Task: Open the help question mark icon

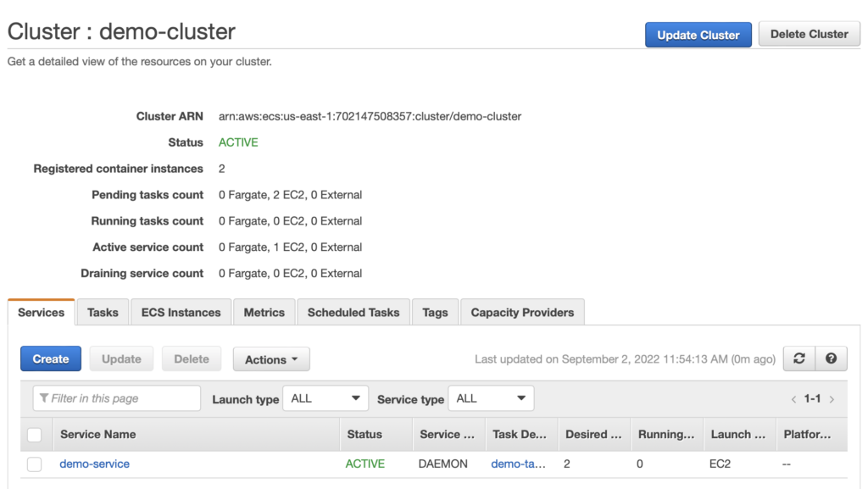Action: coord(831,358)
